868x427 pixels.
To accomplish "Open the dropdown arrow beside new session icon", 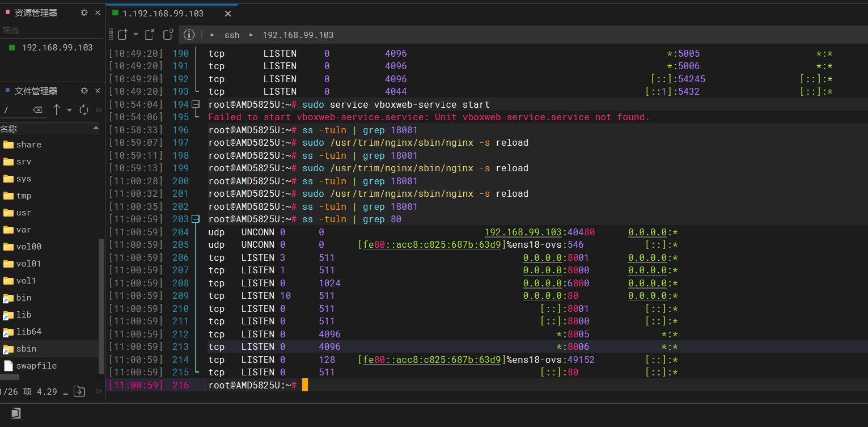I will (136, 35).
